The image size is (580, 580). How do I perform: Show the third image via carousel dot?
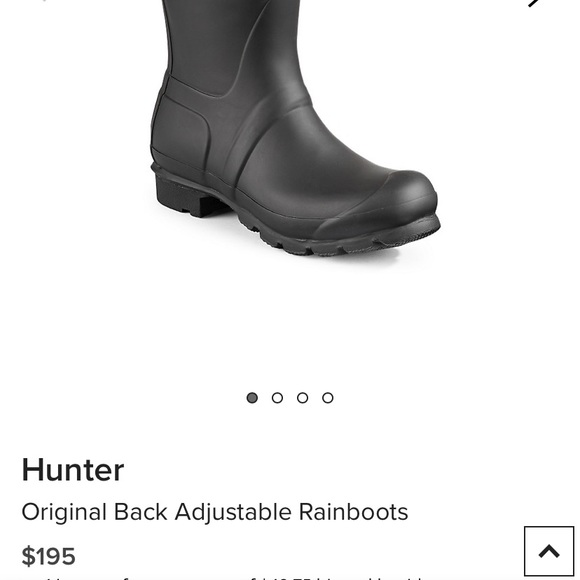pos(303,398)
